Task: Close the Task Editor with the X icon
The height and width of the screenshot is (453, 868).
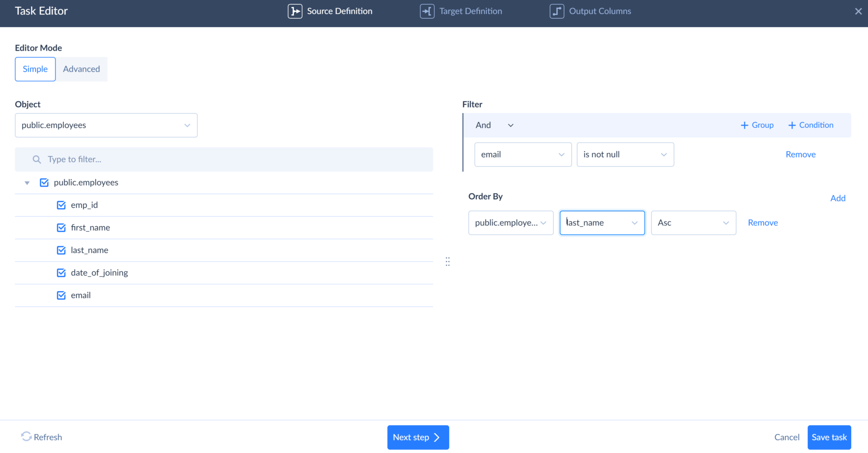Action: tap(858, 11)
